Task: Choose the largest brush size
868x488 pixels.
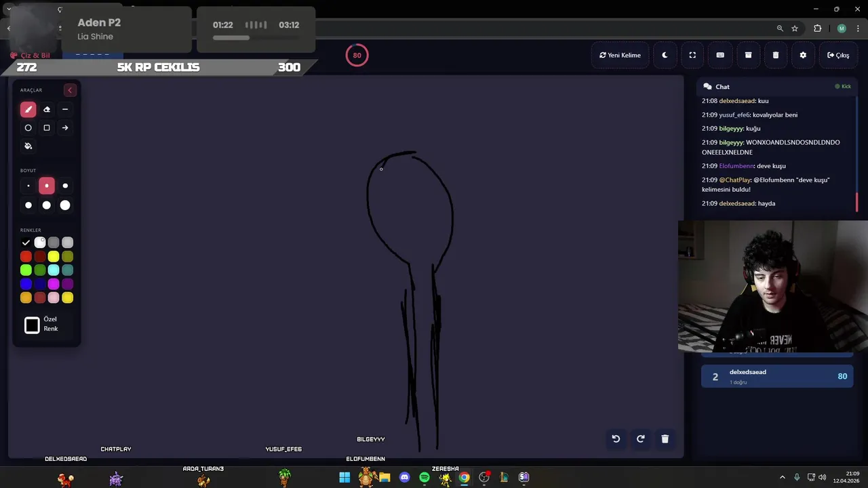Action: click(x=65, y=205)
